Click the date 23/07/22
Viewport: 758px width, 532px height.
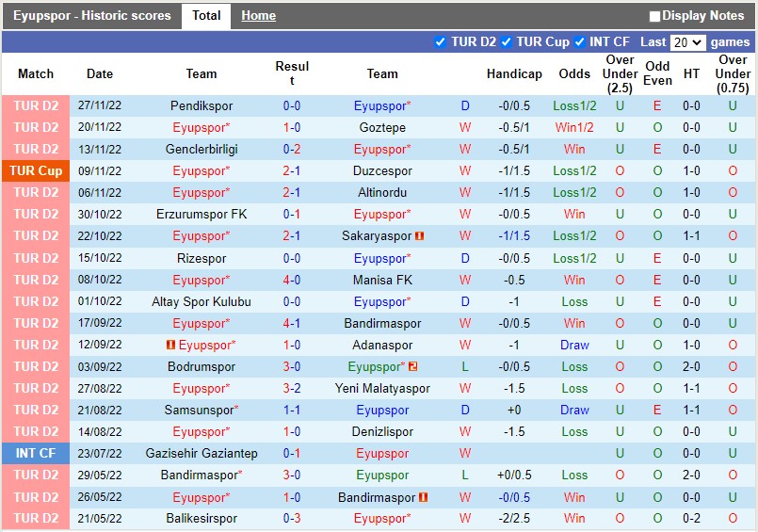pos(100,453)
